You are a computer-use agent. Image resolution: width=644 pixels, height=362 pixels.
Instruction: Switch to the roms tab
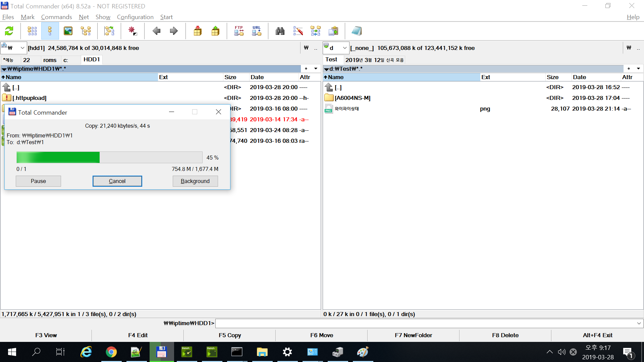50,60
